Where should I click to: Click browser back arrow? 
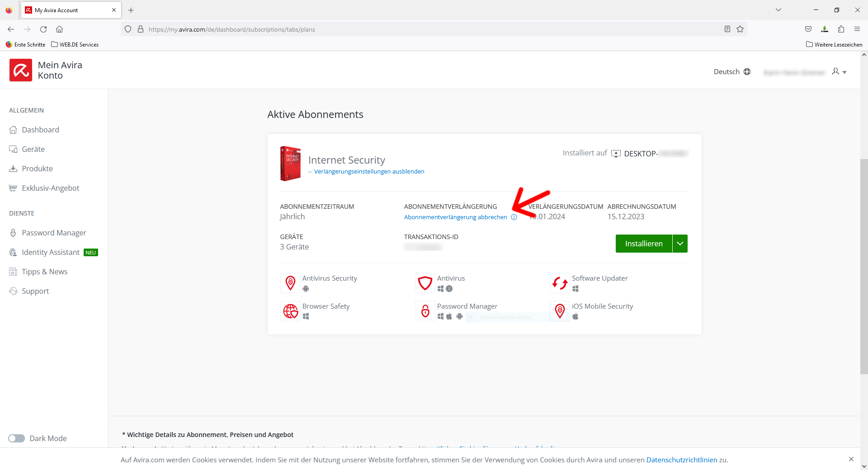(11, 29)
